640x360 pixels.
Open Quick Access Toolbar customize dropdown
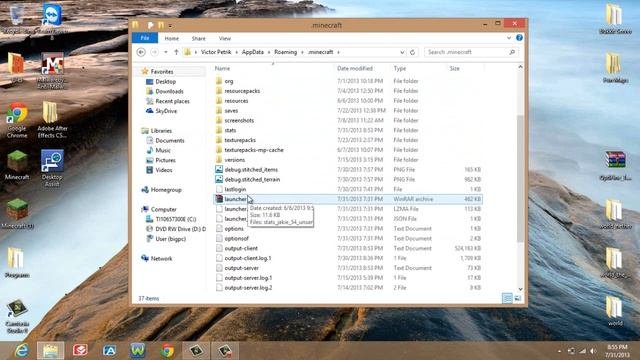[170, 26]
